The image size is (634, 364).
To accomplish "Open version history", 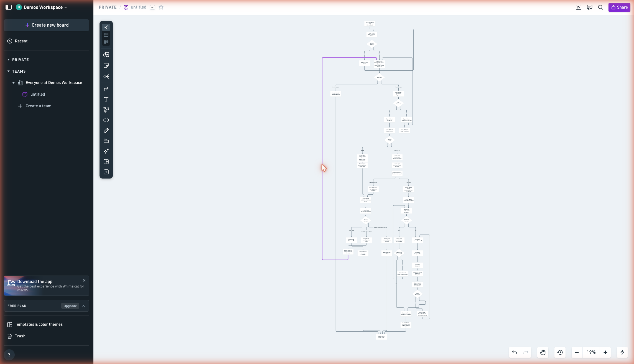I will point(560,352).
